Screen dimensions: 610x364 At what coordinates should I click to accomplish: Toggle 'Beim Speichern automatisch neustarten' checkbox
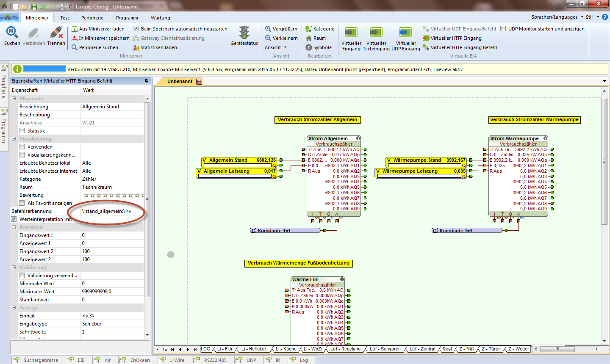[136, 29]
